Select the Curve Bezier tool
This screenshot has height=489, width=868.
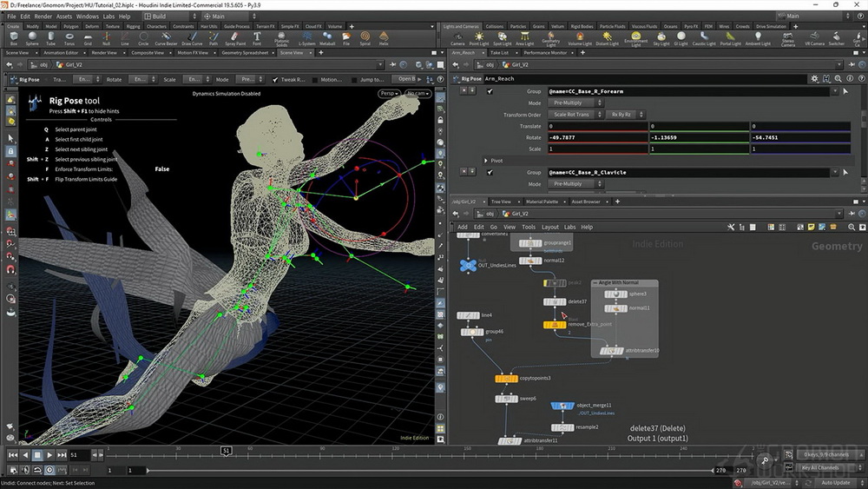(x=166, y=38)
